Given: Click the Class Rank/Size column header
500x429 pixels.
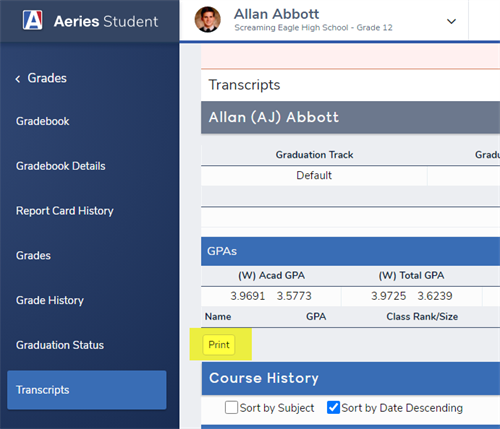Looking at the screenshot, I should tap(422, 317).
